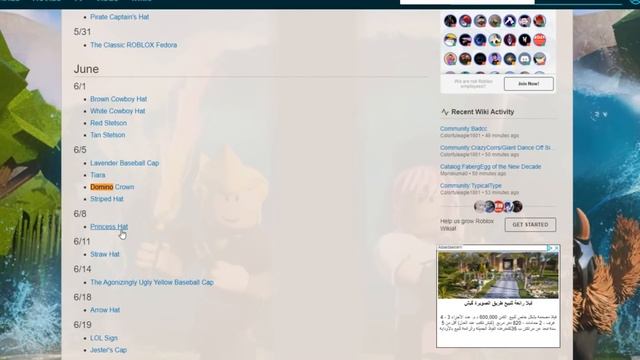640x360 pixels.
Task: Open the Princess Hat link
Action: pyautogui.click(x=109, y=227)
